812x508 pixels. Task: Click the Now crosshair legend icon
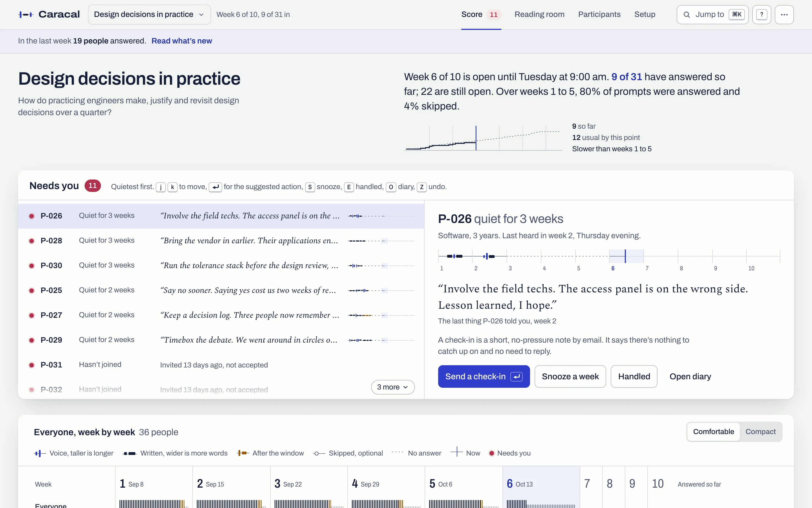(456, 452)
